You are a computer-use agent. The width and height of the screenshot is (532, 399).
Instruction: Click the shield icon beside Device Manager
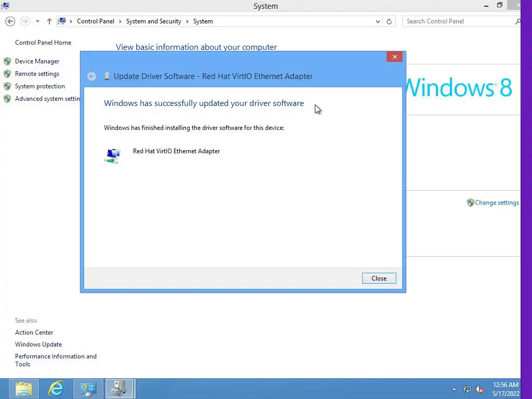(7, 61)
